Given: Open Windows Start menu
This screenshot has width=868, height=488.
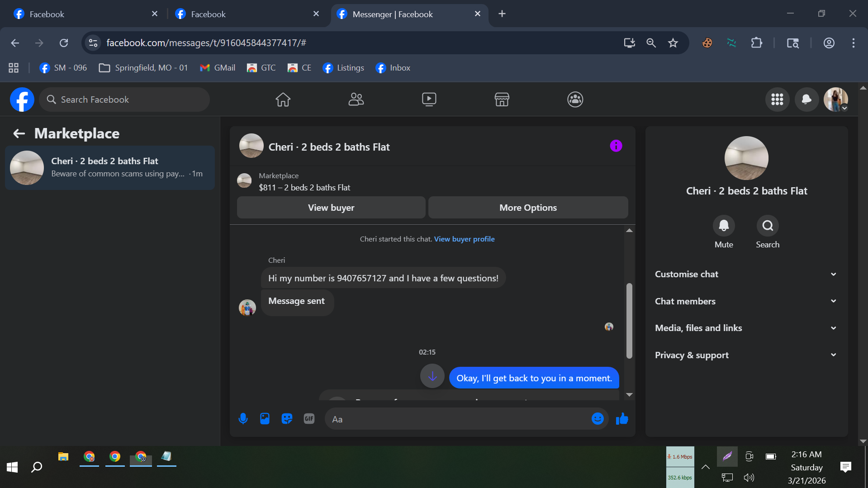Looking at the screenshot, I should 12,467.
